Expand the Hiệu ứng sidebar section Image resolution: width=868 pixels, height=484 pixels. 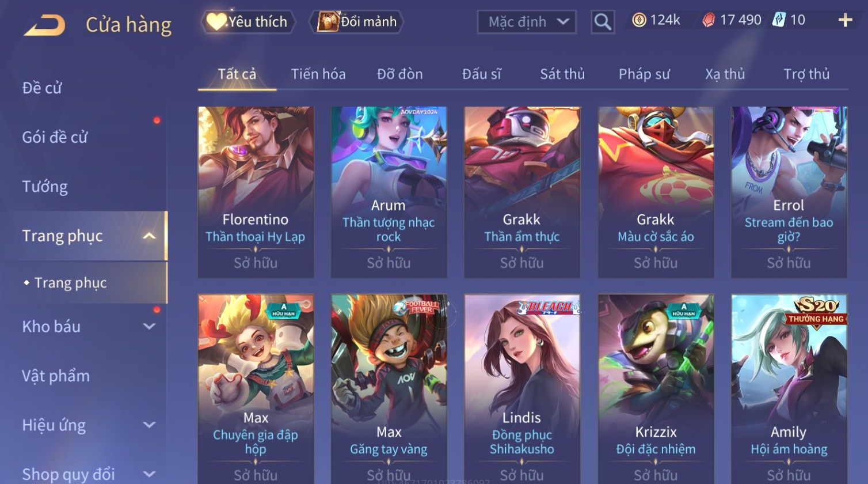tap(149, 425)
